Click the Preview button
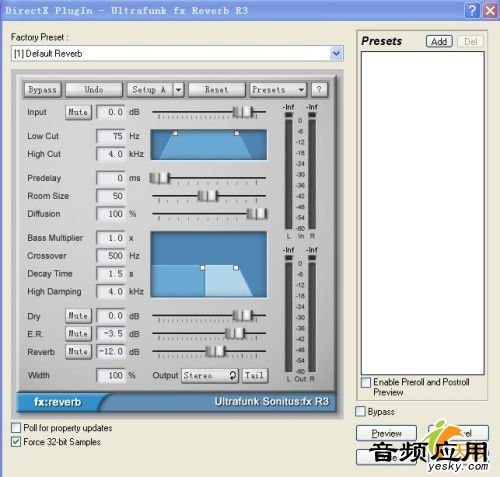Image resolution: width=500 pixels, height=477 pixels. tap(386, 433)
